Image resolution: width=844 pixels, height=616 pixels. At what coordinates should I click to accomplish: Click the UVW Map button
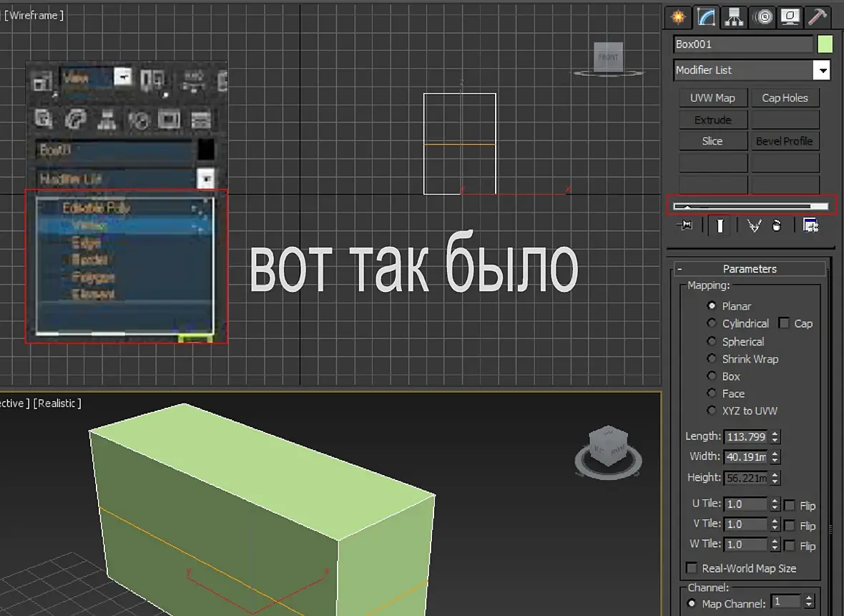712,98
